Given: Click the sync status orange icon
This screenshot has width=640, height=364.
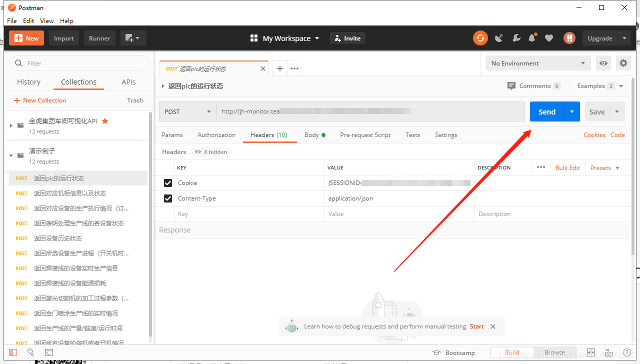Looking at the screenshot, I should coord(480,38).
